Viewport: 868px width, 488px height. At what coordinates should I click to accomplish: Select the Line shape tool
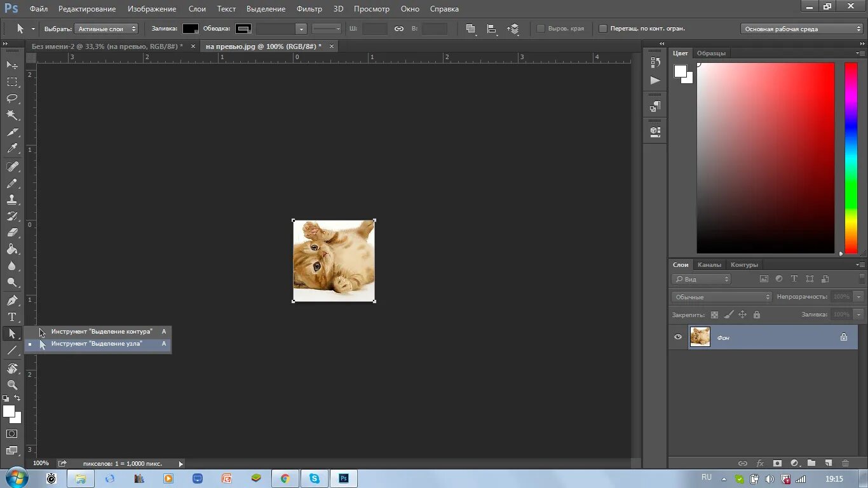pos(12,350)
